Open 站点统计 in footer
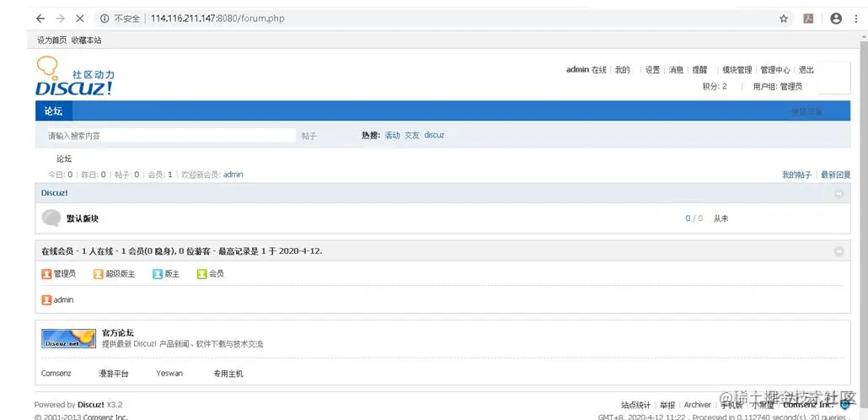 tap(635, 405)
